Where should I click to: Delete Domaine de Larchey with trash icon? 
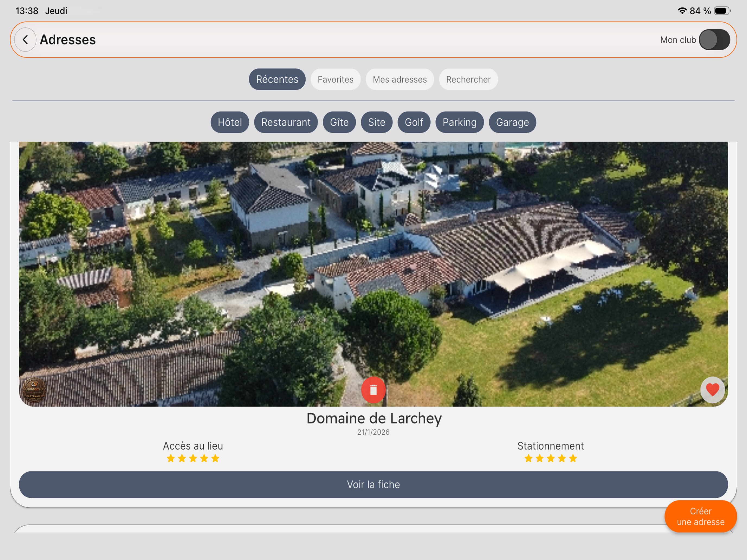tap(373, 390)
